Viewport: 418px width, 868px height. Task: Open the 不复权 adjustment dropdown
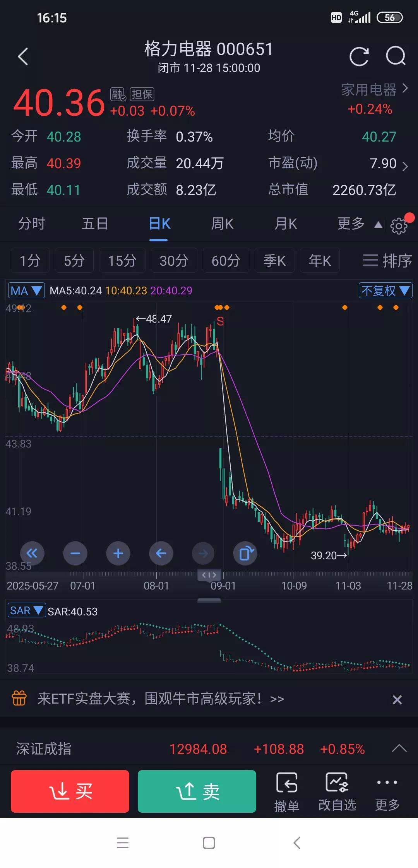(385, 290)
